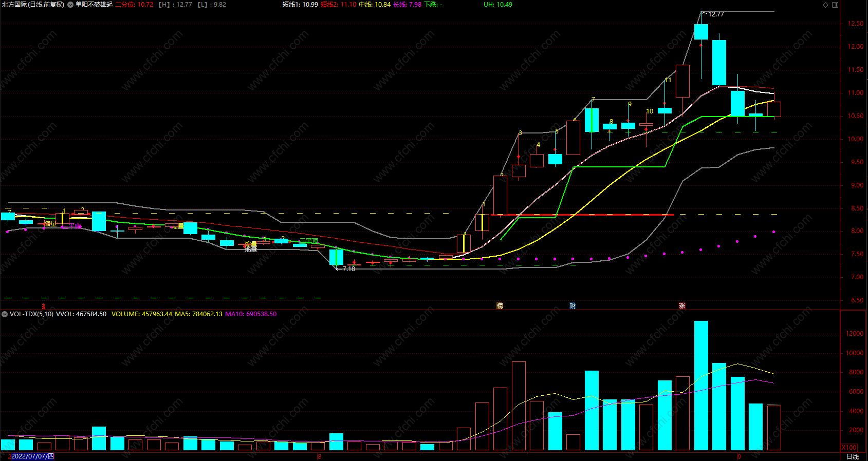Click the 短线1: 10.99 readout
The width and height of the screenshot is (868, 461).
[x=300, y=5]
